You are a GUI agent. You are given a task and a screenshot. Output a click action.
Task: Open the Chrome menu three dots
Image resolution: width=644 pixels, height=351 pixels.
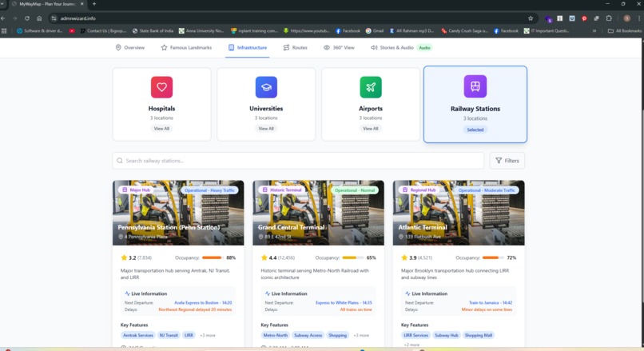tap(639, 18)
